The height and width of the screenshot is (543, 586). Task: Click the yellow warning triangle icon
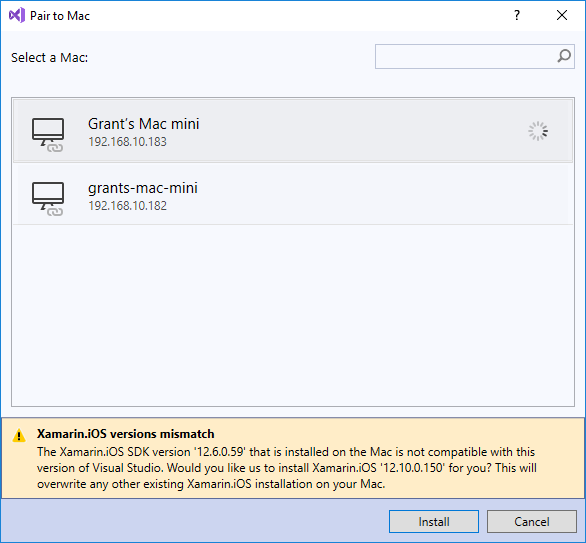[x=19, y=436]
